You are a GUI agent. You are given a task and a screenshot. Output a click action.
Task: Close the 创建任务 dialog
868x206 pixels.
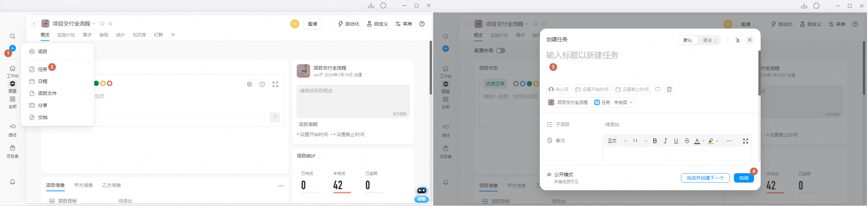pos(750,40)
